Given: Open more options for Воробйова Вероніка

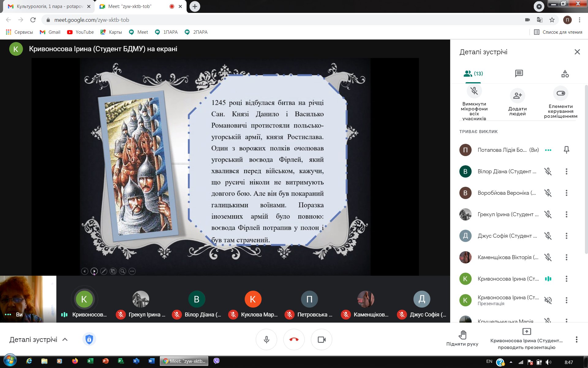Looking at the screenshot, I should 567,193.
